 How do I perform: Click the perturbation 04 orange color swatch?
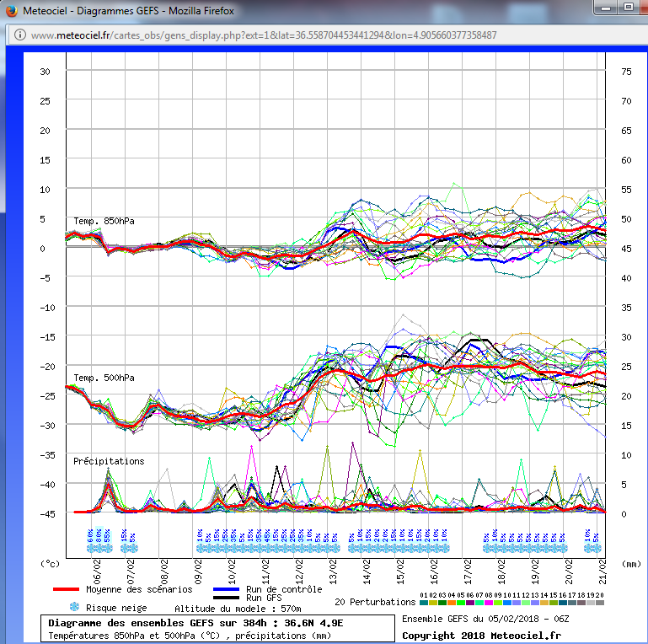point(452,603)
